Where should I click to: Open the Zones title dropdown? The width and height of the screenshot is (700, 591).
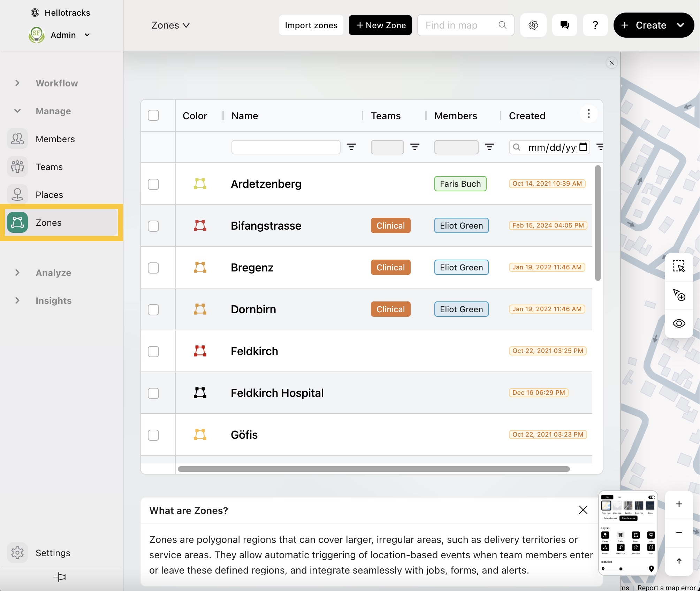[x=170, y=25]
